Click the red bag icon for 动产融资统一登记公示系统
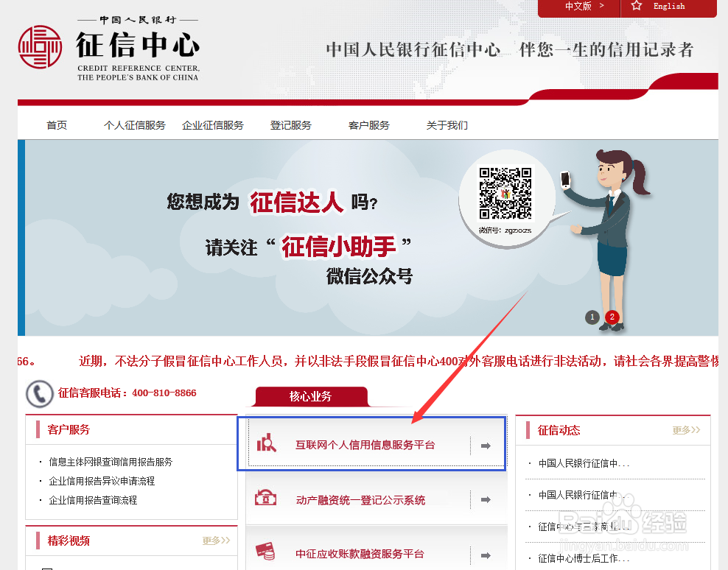This screenshot has height=570, width=728. coord(265,498)
